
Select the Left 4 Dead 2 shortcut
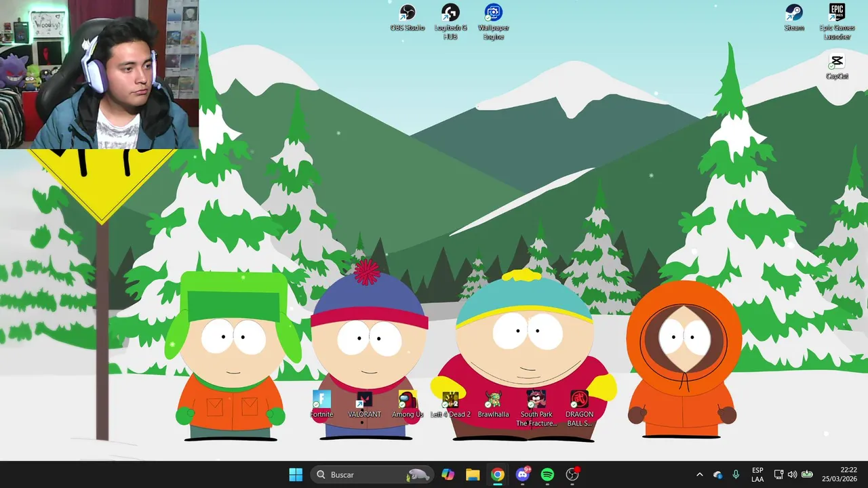click(x=450, y=405)
